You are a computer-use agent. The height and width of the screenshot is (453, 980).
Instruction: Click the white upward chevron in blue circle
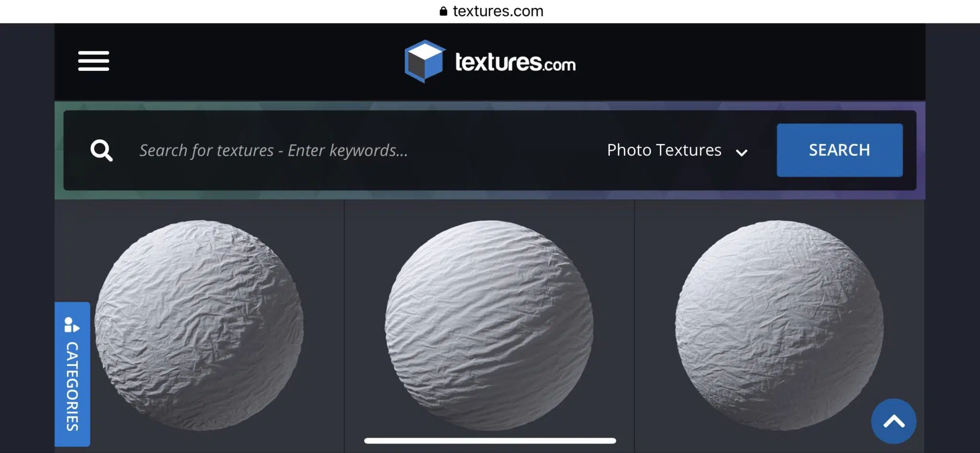point(893,421)
